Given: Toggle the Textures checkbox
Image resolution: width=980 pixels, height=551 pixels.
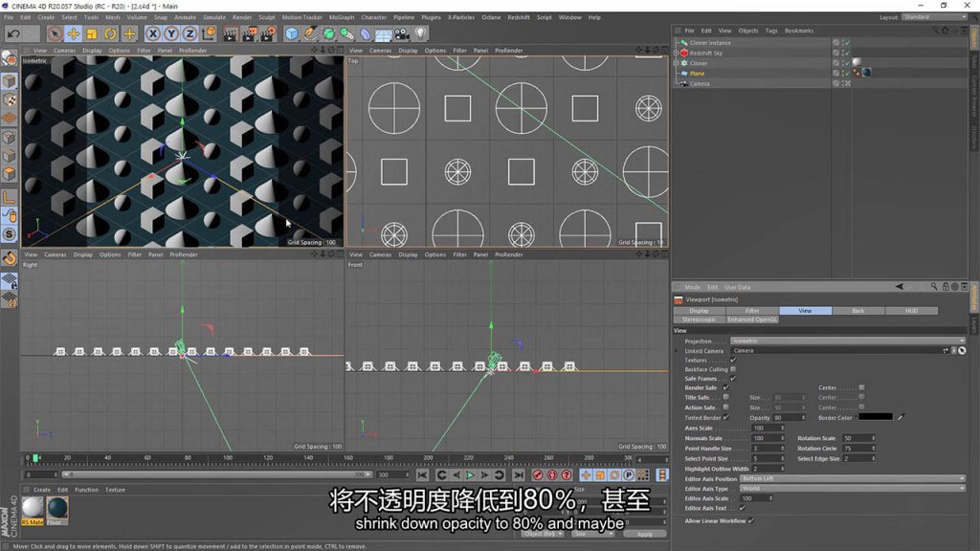Looking at the screenshot, I should [733, 360].
